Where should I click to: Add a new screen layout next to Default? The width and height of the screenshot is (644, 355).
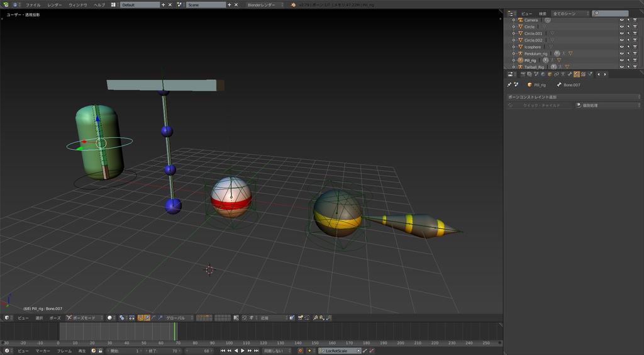[x=163, y=5]
